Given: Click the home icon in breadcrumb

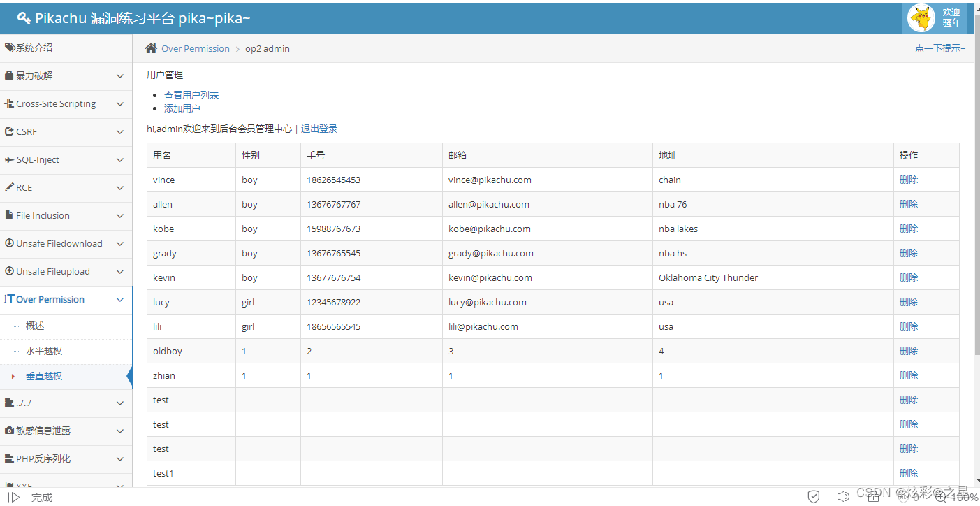Looking at the screenshot, I should (x=151, y=48).
